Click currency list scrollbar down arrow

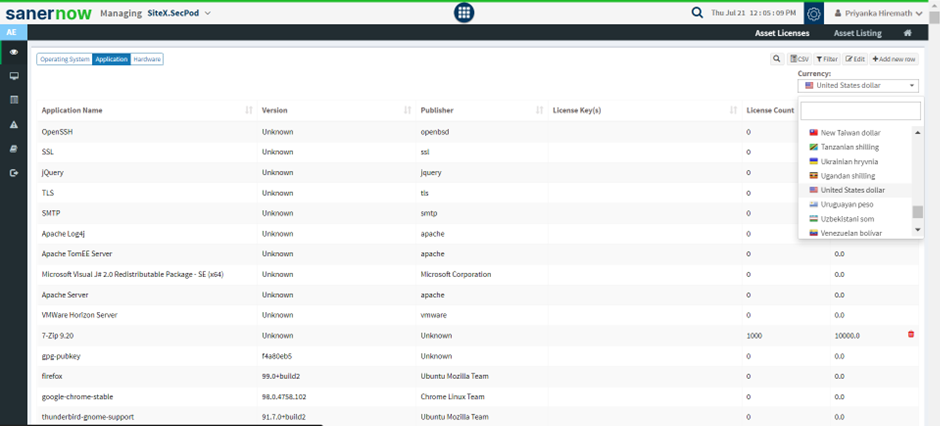coord(917,230)
